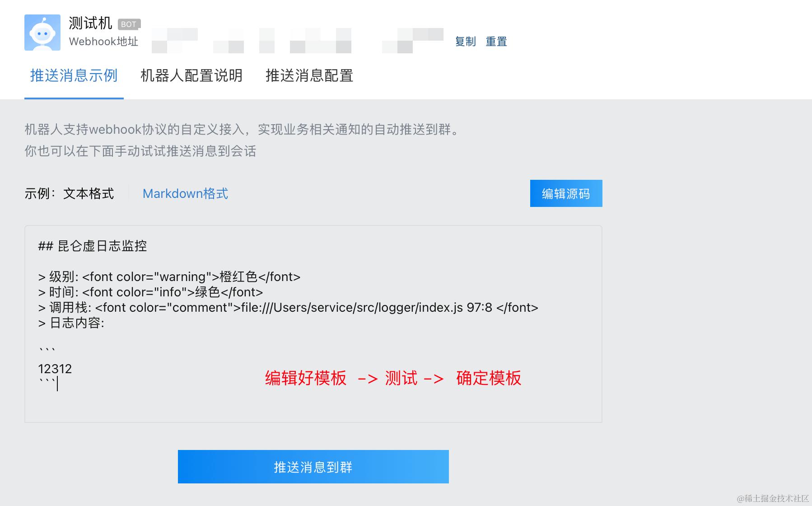812x506 pixels.
Task: Click 复制 to copy webhook address
Action: click(465, 42)
